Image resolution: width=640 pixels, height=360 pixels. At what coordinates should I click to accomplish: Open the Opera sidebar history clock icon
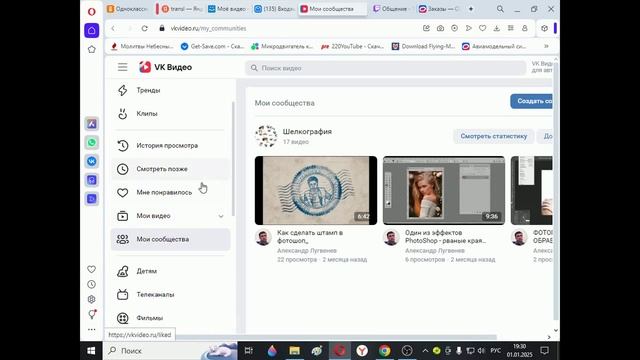pyautogui.click(x=91, y=284)
